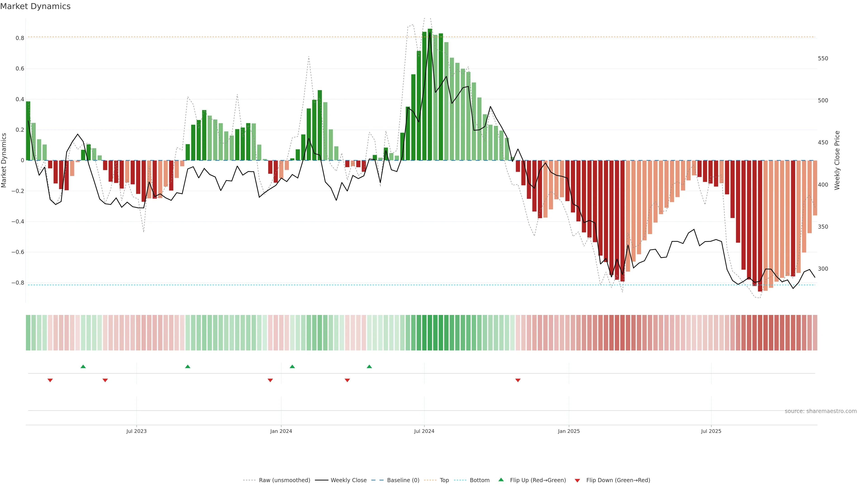Click the last red flip-down marker
The image size is (868, 488).
click(518, 380)
